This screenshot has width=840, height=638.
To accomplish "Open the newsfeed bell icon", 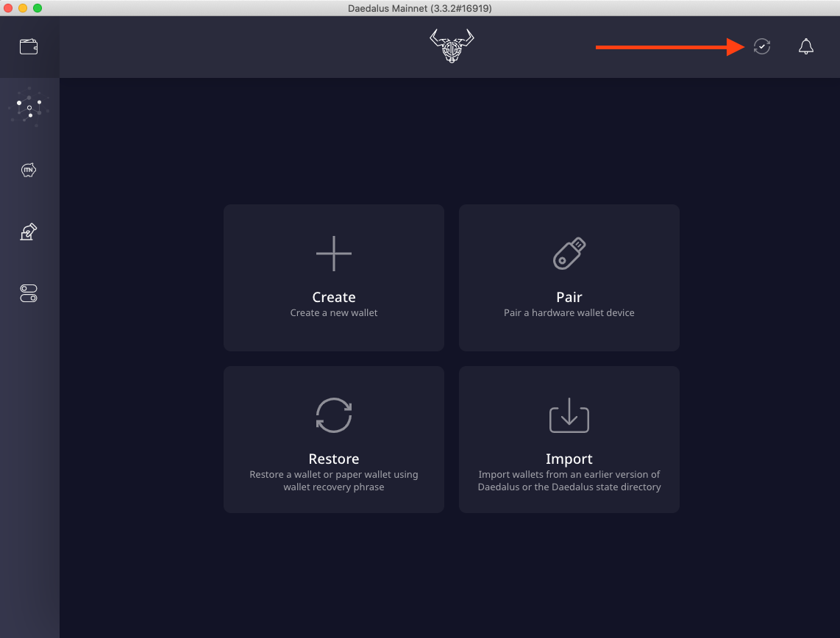I will pyautogui.click(x=805, y=46).
